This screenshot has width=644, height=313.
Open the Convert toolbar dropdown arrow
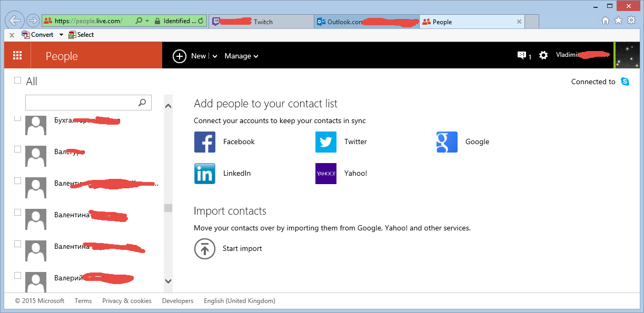click(x=61, y=35)
